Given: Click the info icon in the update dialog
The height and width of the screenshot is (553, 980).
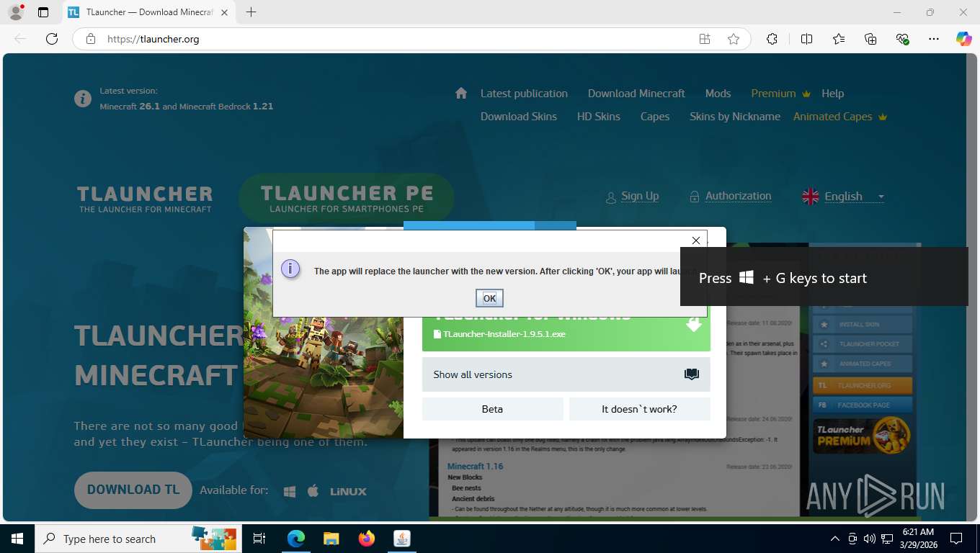Looking at the screenshot, I should coord(290,269).
